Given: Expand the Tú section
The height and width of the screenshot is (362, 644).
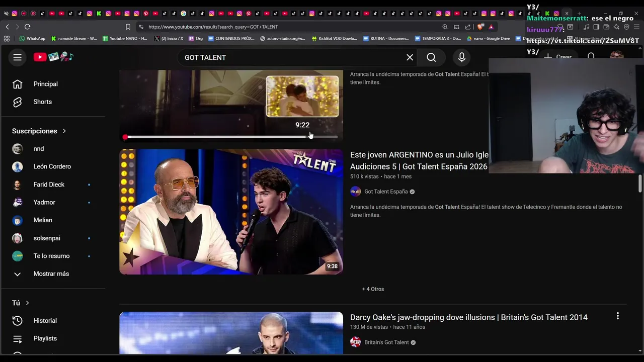Looking at the screenshot, I should (21, 303).
